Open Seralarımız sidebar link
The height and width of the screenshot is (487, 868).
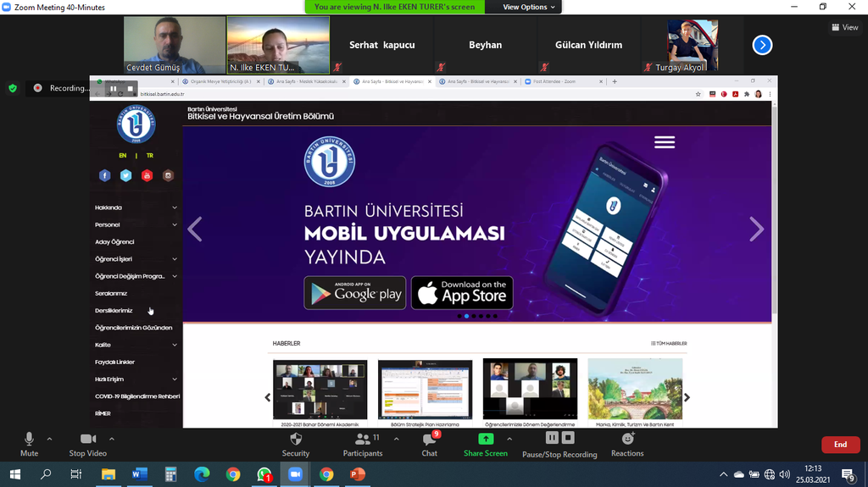point(111,293)
